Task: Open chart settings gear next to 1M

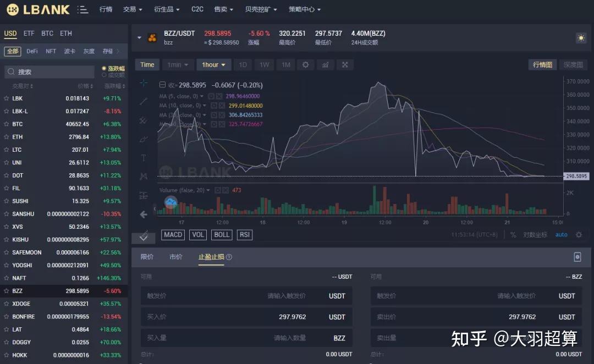Action: pos(305,65)
